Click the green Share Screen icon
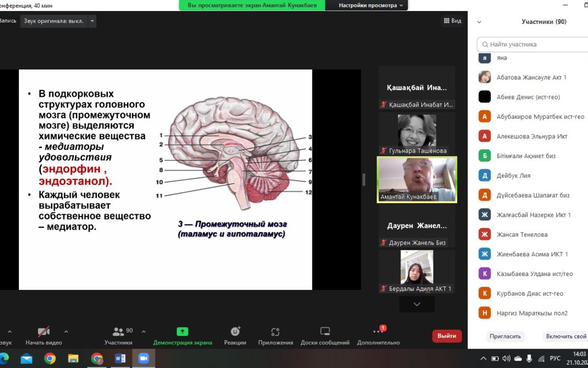 click(182, 332)
